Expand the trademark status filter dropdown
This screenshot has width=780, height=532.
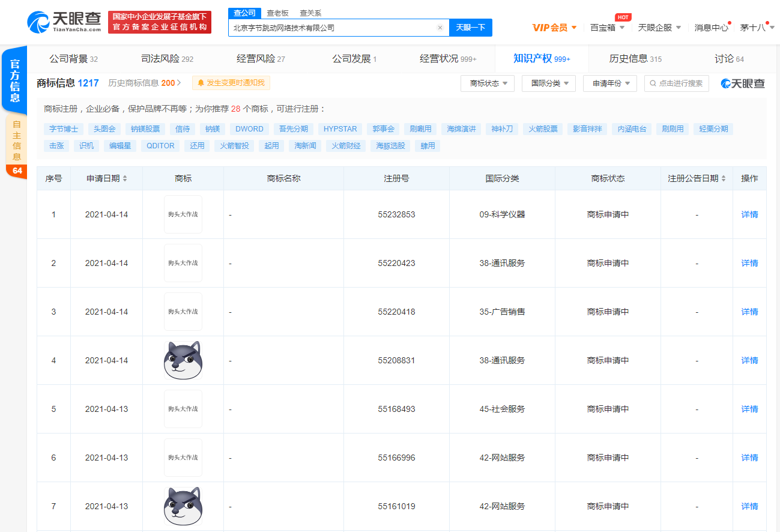point(488,83)
